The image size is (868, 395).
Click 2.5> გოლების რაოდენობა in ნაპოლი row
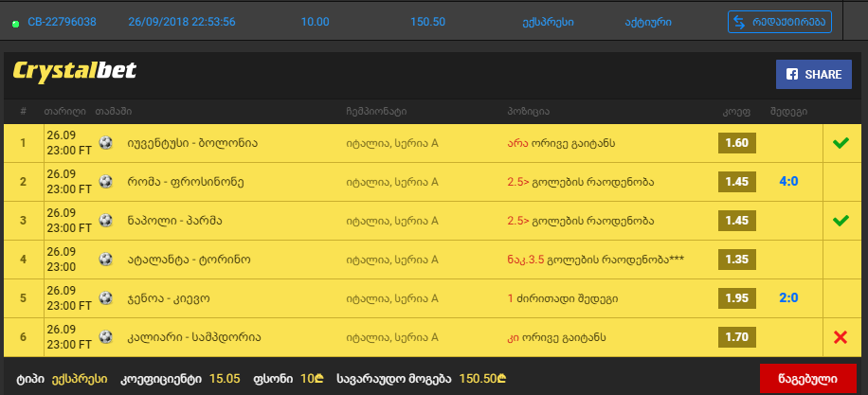(x=581, y=221)
